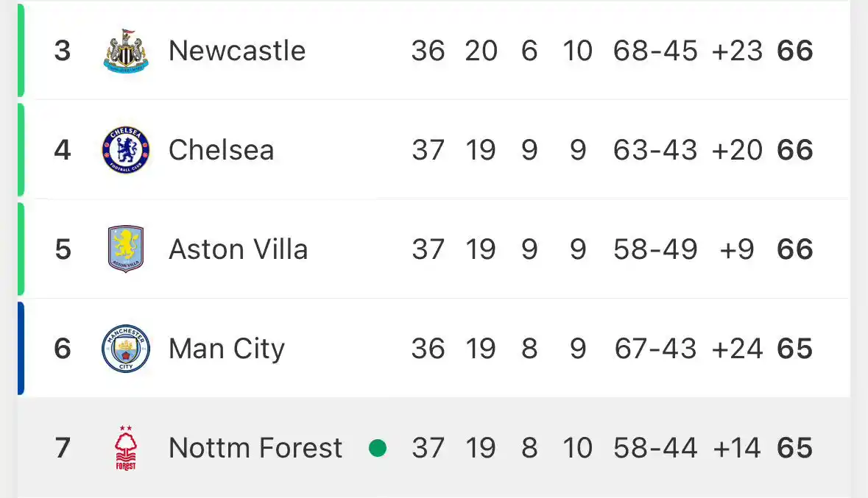
Task: Click the Aston Villa club crest
Action: point(126,249)
